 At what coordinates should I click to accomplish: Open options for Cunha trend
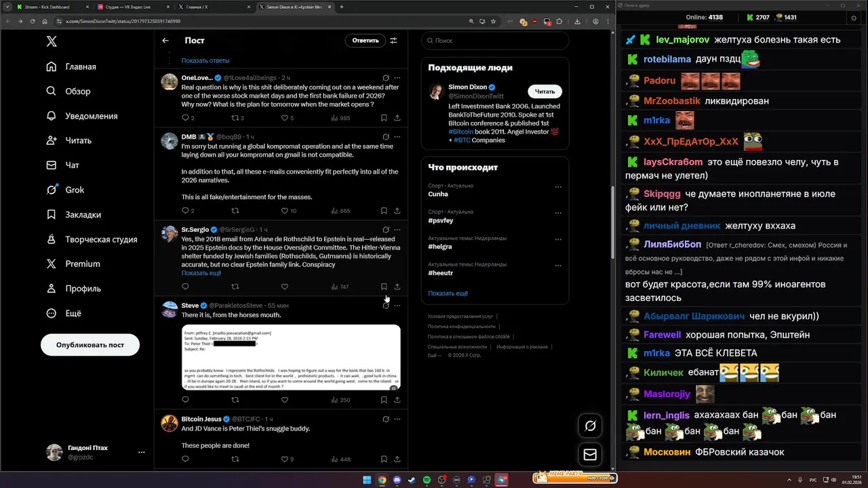click(x=558, y=187)
